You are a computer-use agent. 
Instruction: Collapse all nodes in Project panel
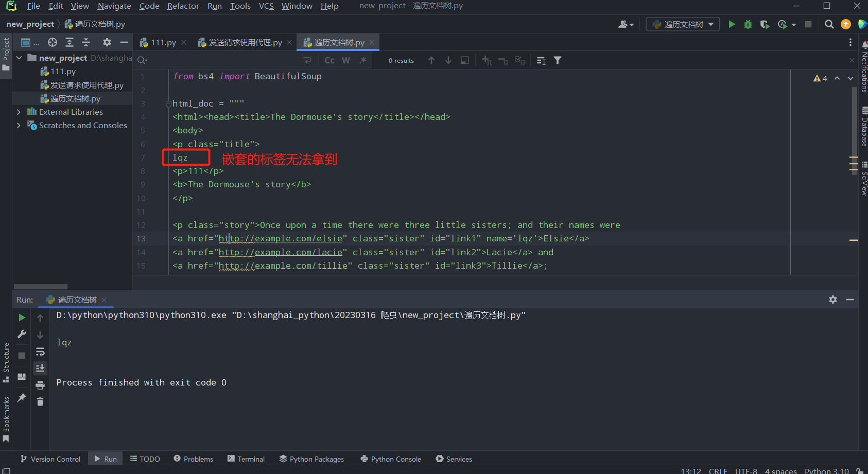86,42
